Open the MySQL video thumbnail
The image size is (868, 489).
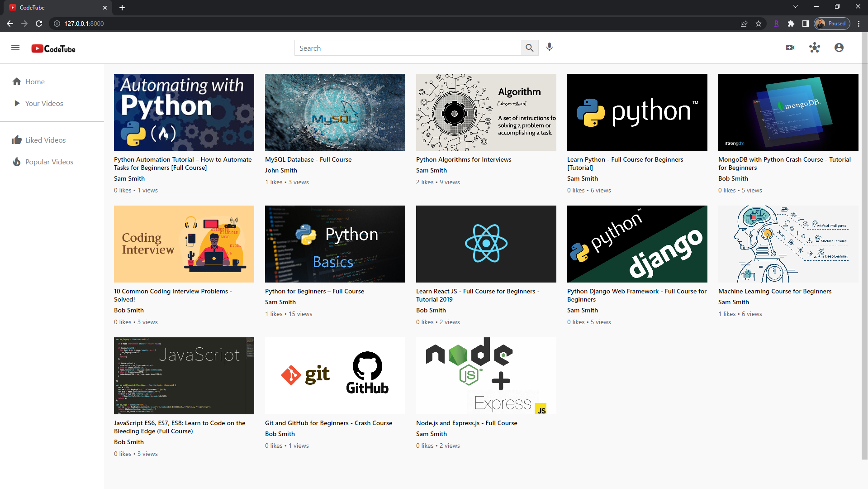pyautogui.click(x=335, y=112)
